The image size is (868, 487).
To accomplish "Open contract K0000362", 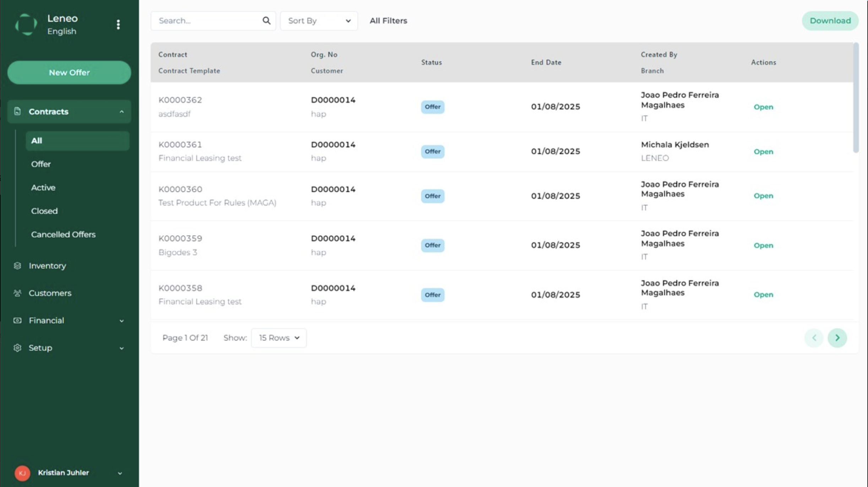I will pos(763,107).
